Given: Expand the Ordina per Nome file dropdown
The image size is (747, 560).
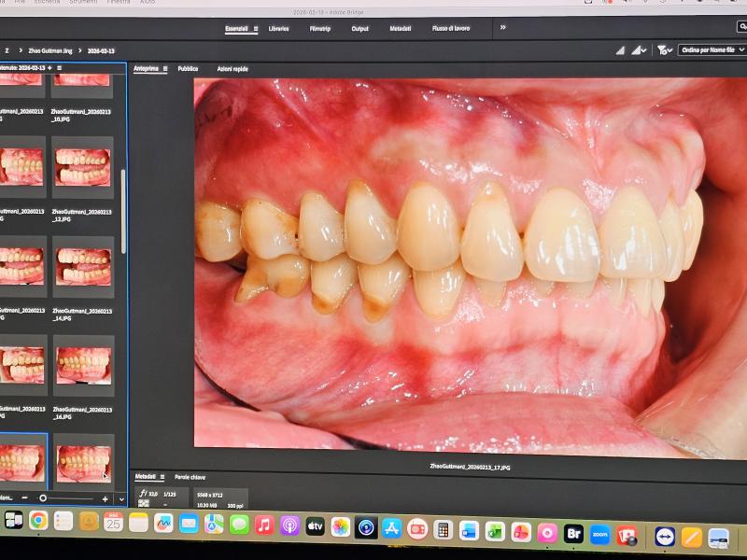Looking at the screenshot, I should tap(712, 49).
